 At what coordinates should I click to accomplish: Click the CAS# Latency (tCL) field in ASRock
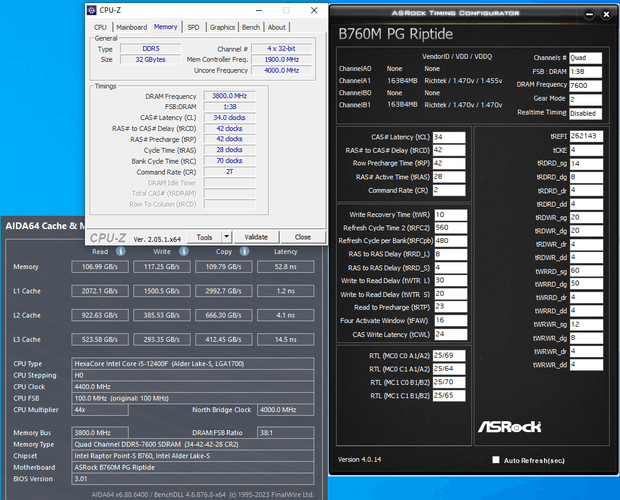pyautogui.click(x=449, y=137)
